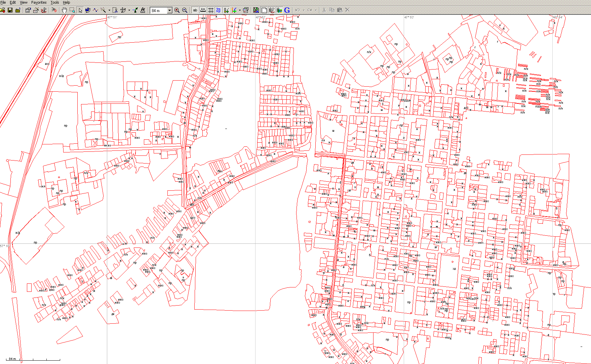
Task: Select the zoom rectangle tool
Action: [72, 10]
